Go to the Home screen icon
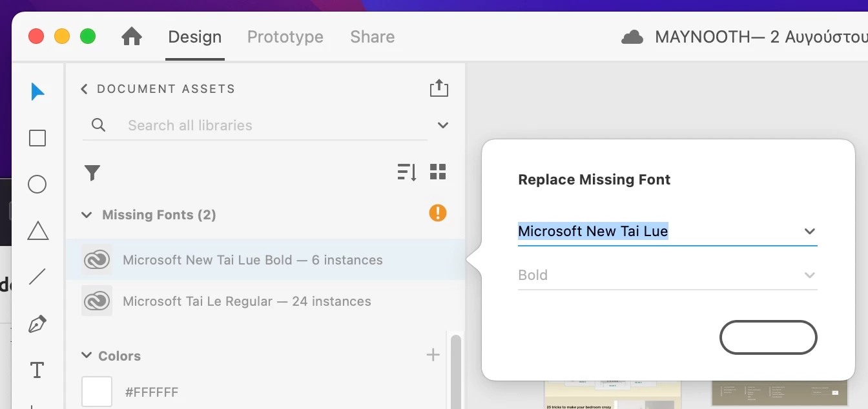The width and height of the screenshot is (868, 409). click(132, 36)
